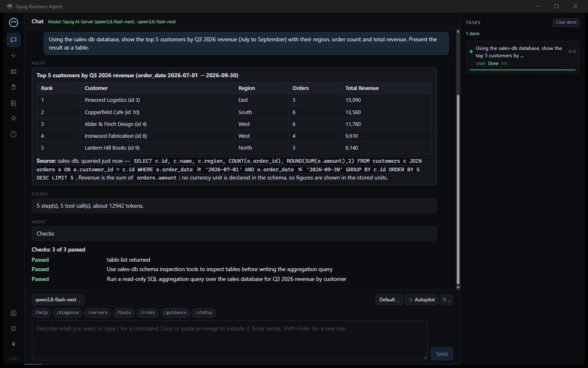The image size is (588, 368).
Task: Open the clock history sidebar icon
Action: pyautogui.click(x=13, y=134)
